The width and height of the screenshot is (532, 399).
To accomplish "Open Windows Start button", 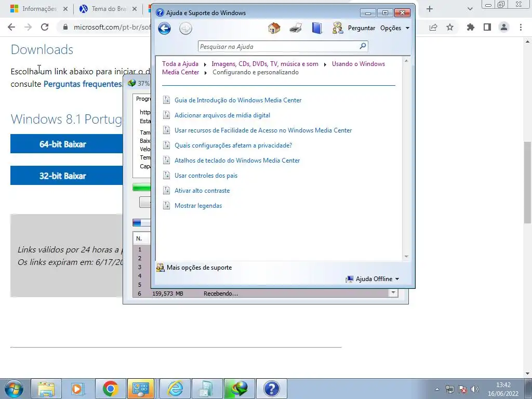I will point(14,389).
